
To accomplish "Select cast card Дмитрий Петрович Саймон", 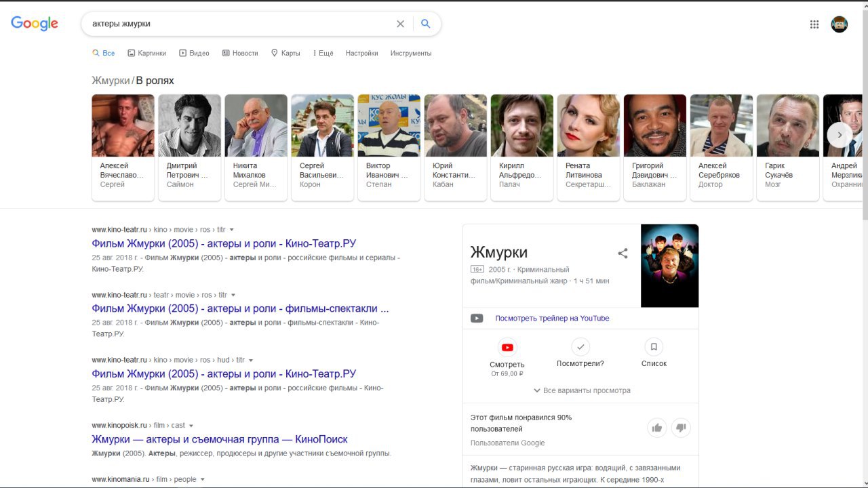I will tap(189, 148).
